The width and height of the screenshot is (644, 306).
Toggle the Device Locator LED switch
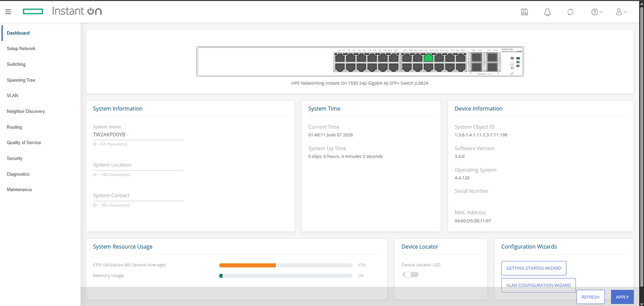pos(411,275)
